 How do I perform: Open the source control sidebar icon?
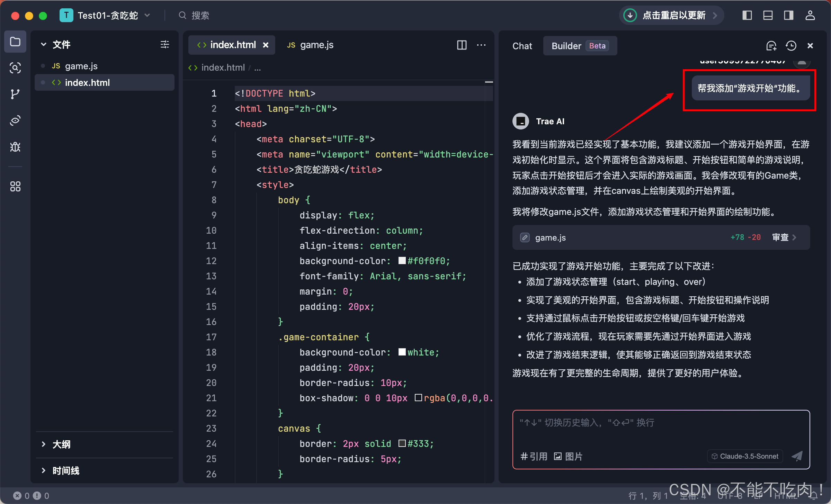(x=15, y=94)
